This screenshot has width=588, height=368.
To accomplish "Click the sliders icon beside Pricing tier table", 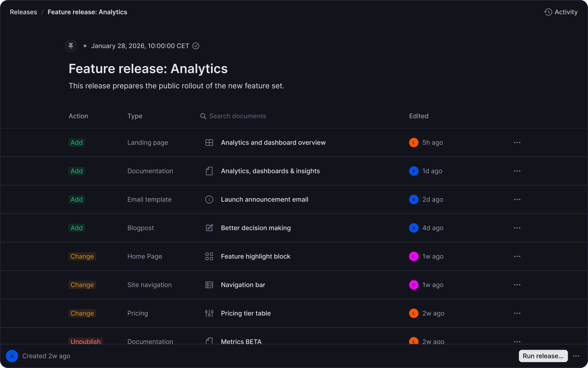I will click(209, 313).
